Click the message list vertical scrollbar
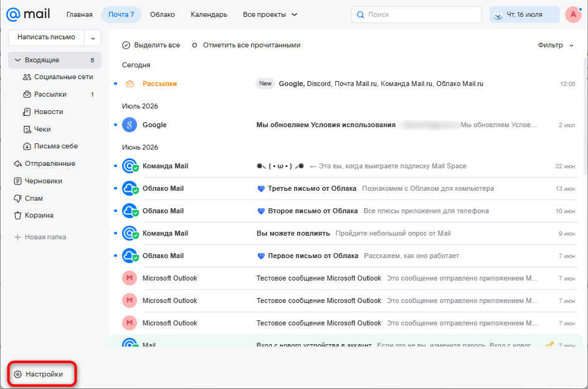This screenshot has width=588, height=389. (586, 117)
